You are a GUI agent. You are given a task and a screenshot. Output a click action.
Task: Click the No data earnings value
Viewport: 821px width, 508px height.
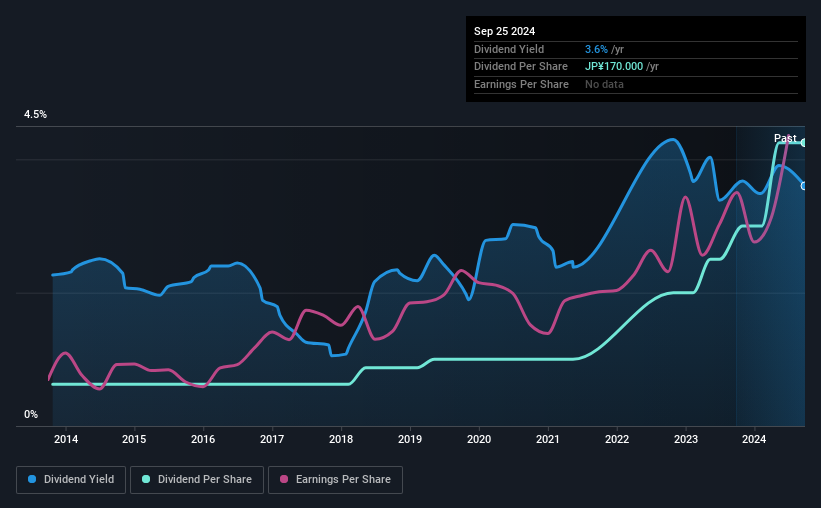(x=604, y=84)
